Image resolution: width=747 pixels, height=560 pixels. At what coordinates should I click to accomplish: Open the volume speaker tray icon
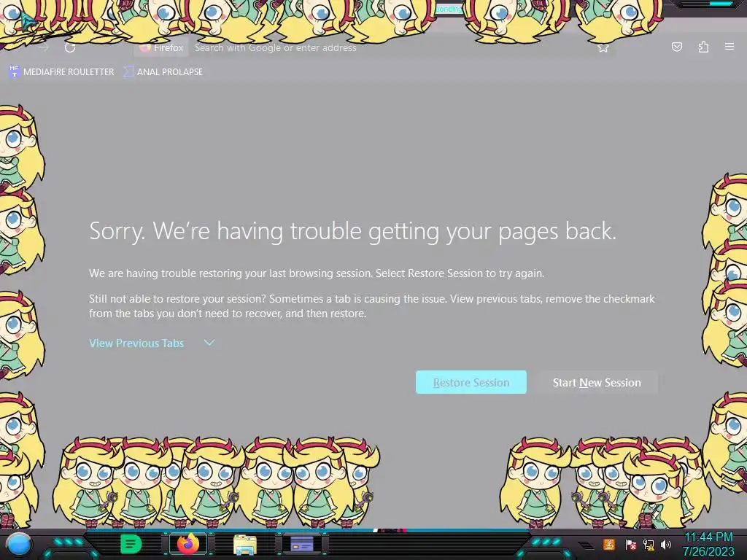pos(665,544)
